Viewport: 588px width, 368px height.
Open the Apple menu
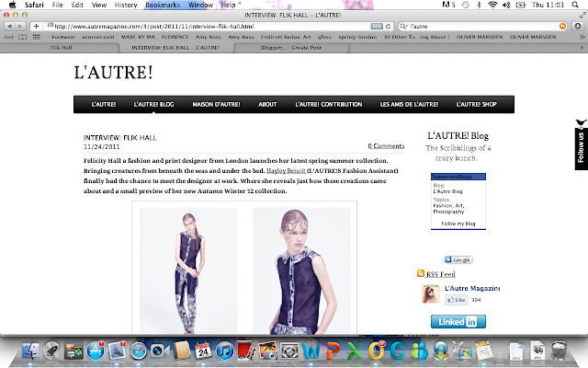[12, 5]
